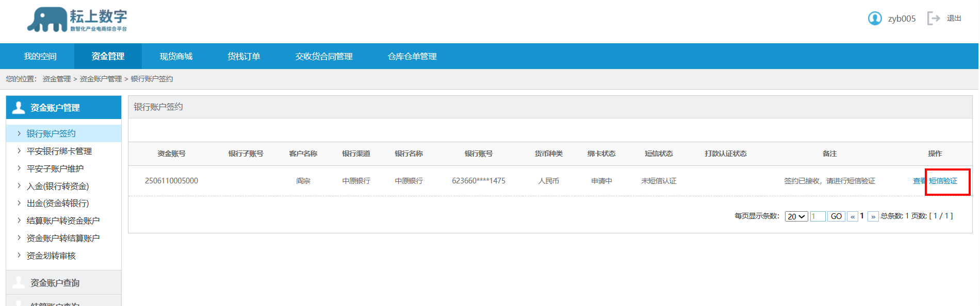Viewport: 980px width, 306px height.
Task: Select 资金管理 navigation tab
Action: (x=108, y=56)
